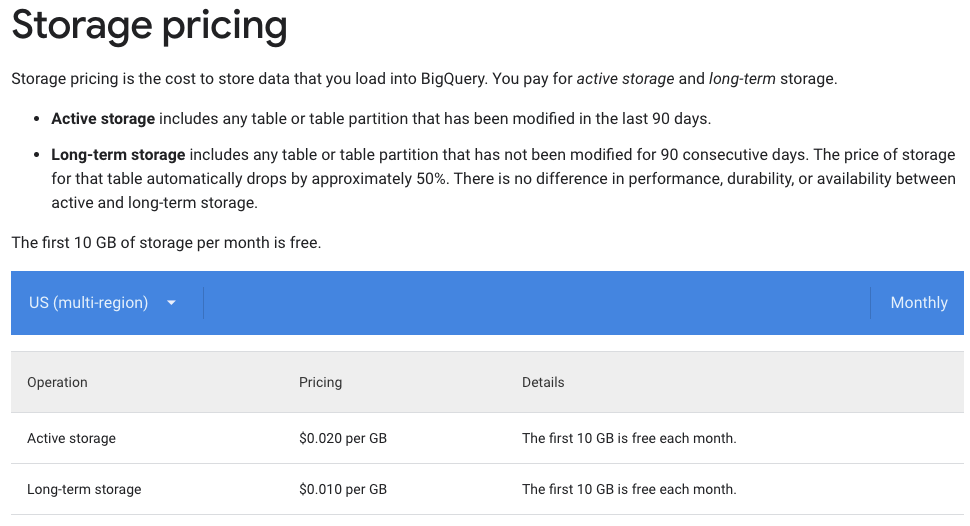
Task: Open the US (multi-region) dropdown arrow
Action: 171,303
